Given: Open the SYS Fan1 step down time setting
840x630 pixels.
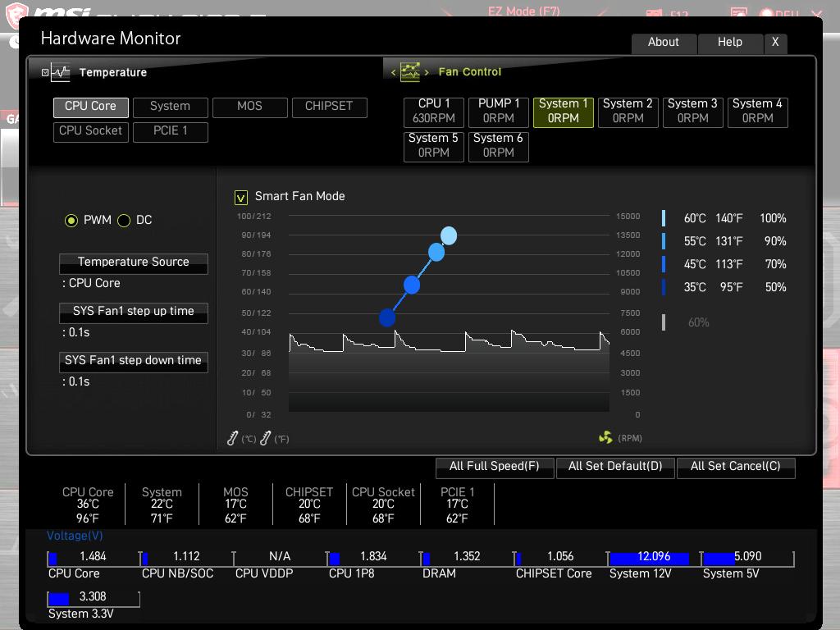Looking at the screenshot, I should [134, 362].
